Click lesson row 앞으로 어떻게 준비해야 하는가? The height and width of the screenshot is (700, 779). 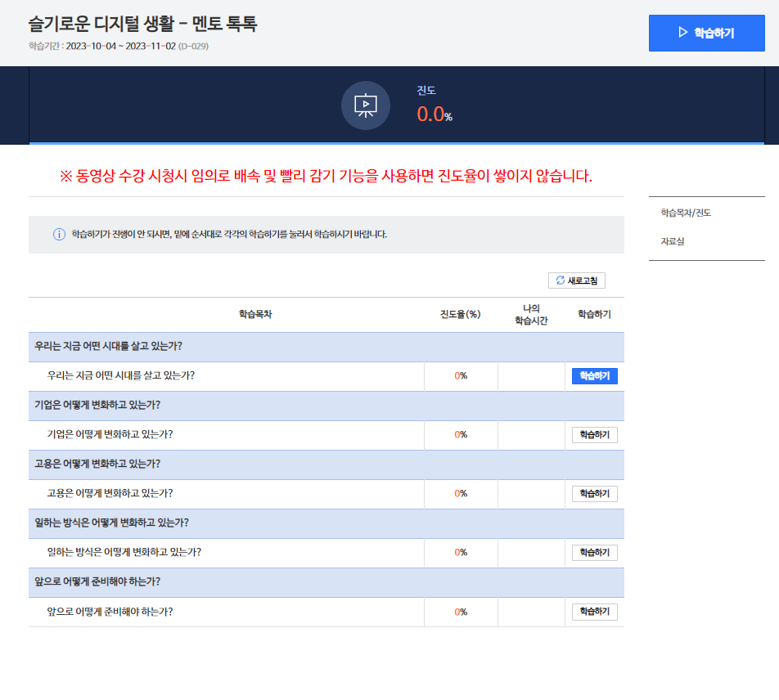[326, 612]
